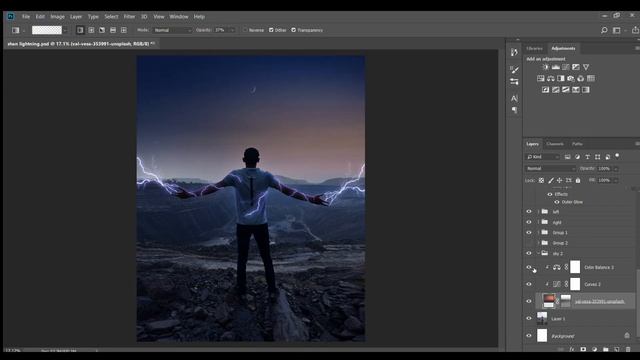Add a Brightness/Contrast adjustment
Image resolution: width=640 pixels, height=360 pixels.
(x=546, y=67)
